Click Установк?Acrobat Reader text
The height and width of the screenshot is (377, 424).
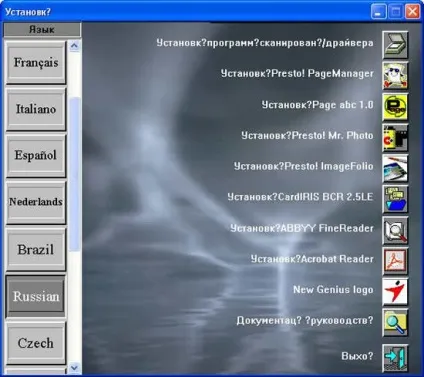pos(312,259)
